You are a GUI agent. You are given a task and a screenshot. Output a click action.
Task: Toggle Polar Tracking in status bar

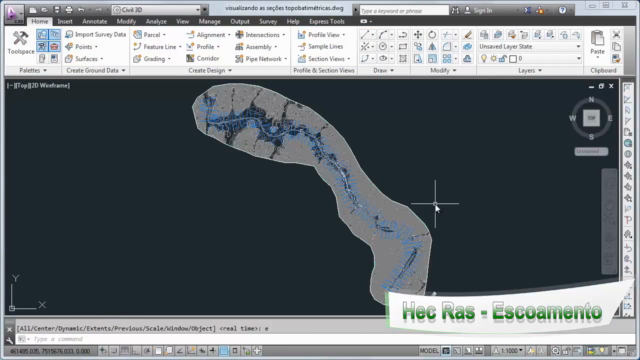147,351
